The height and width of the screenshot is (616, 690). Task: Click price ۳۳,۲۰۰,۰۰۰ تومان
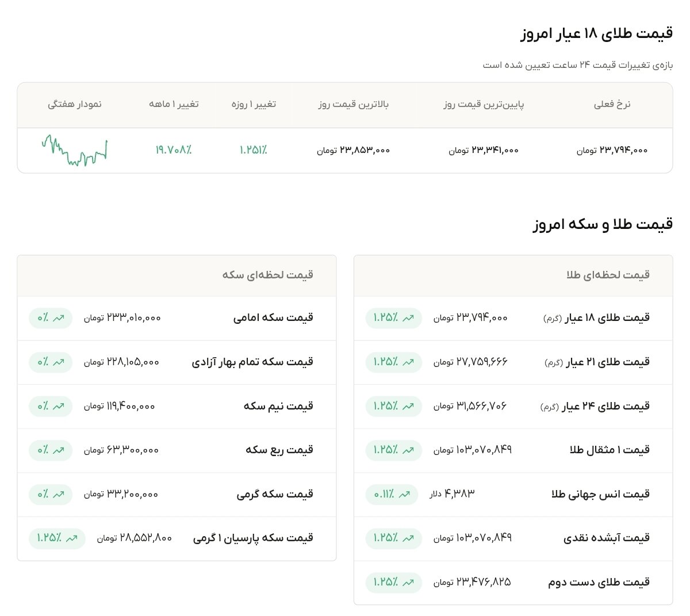121,494
